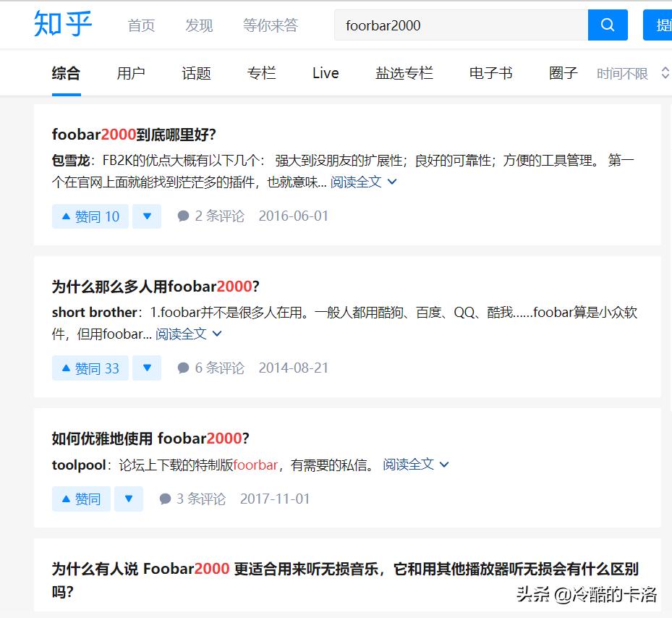Click the magnifier search icon
The width and height of the screenshot is (672, 618).
coord(607,25)
